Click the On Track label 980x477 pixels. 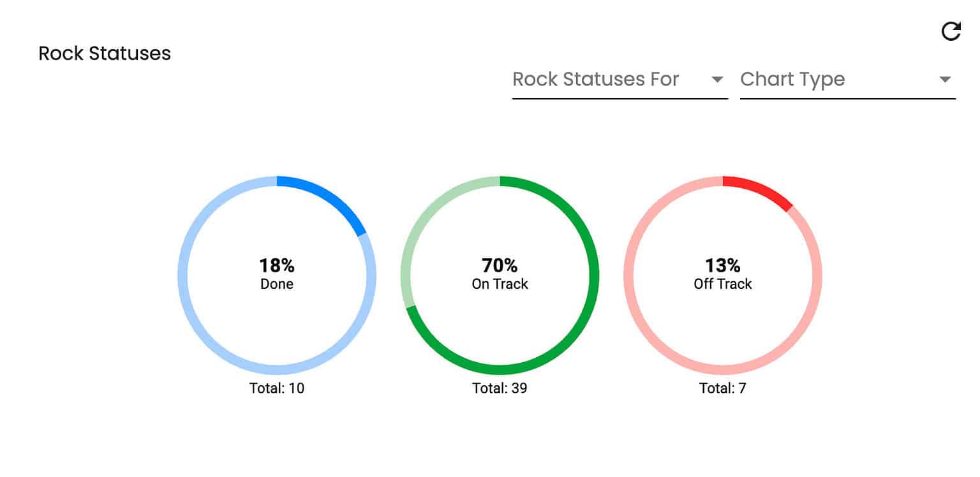point(500,284)
